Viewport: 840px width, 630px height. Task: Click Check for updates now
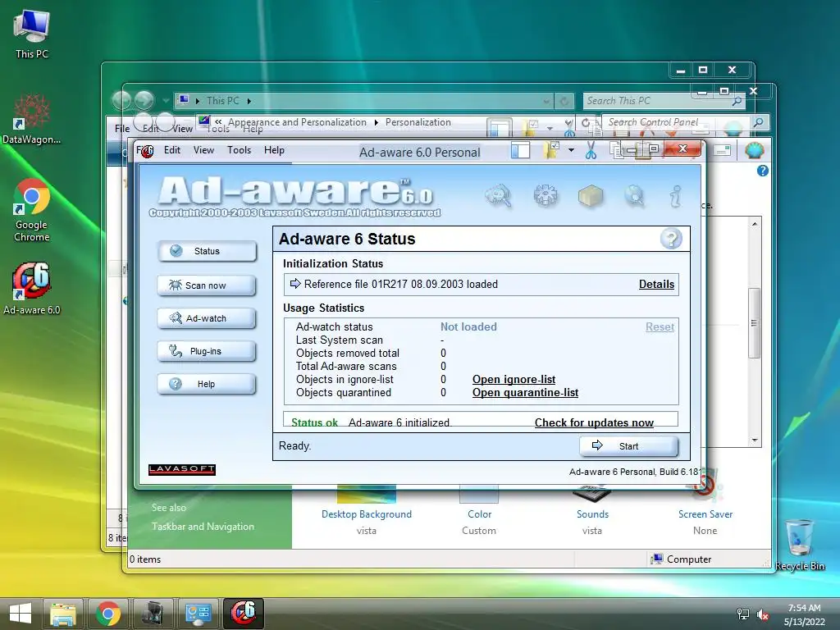[x=594, y=422]
